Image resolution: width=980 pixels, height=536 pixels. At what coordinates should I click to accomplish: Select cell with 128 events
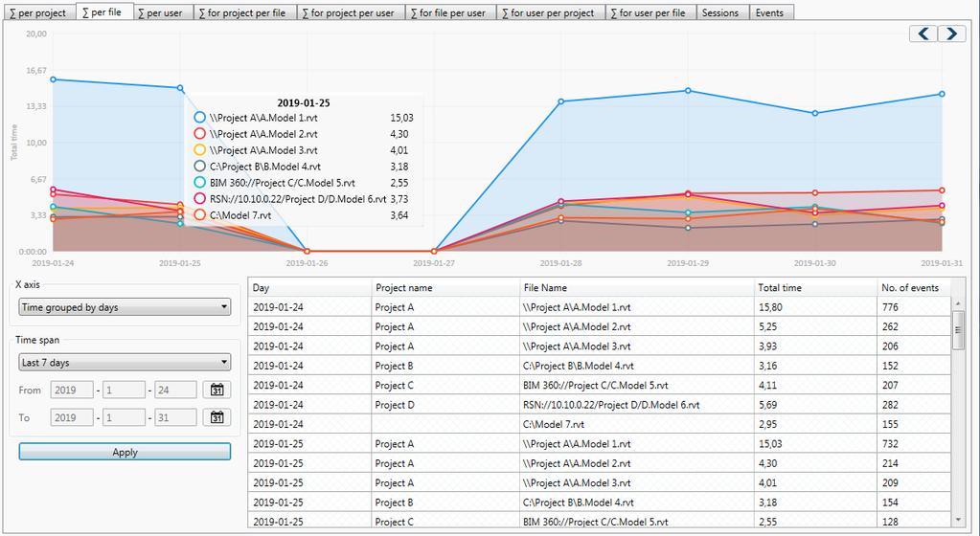click(x=914, y=521)
